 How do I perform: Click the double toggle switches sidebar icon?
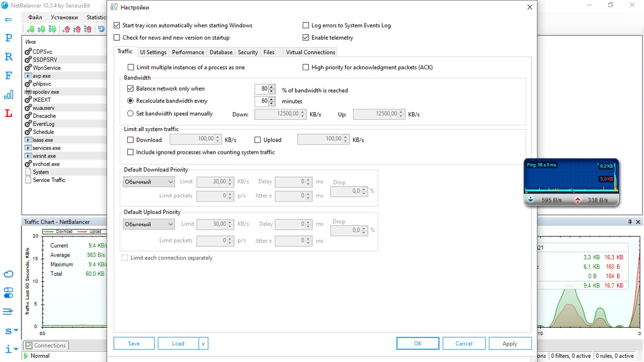(x=9, y=293)
